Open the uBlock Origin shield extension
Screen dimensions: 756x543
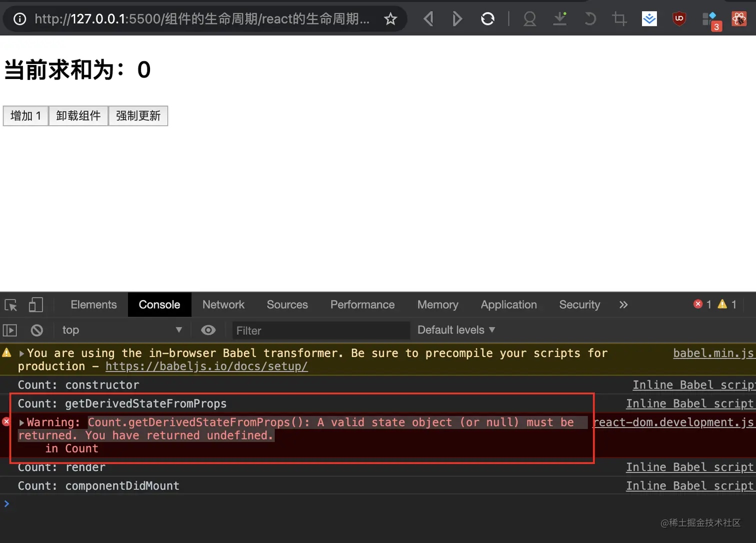pos(679,19)
